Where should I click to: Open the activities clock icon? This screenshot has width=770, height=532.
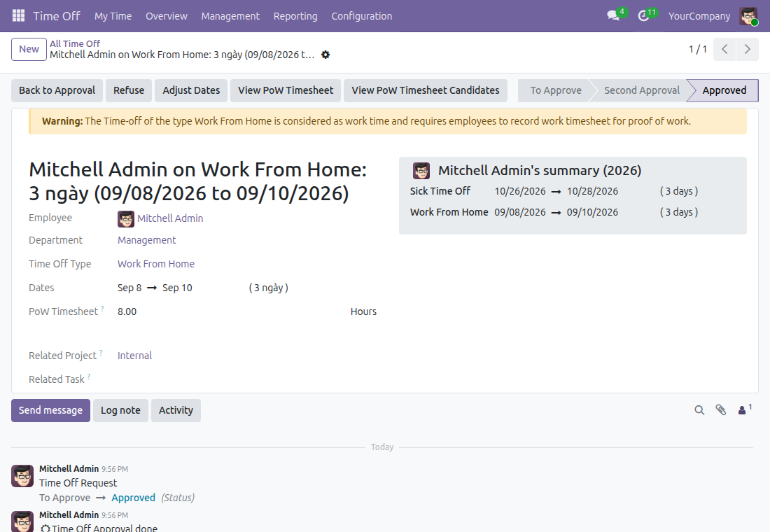pyautogui.click(x=643, y=15)
